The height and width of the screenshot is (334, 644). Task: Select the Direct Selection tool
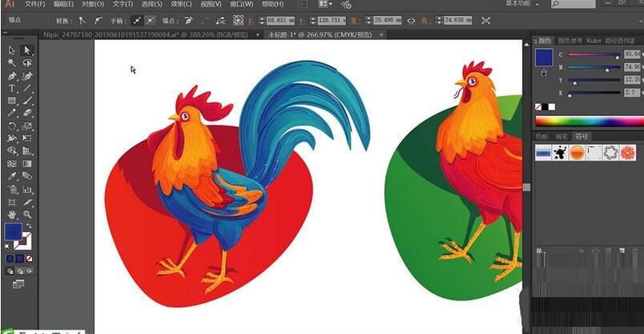point(27,50)
